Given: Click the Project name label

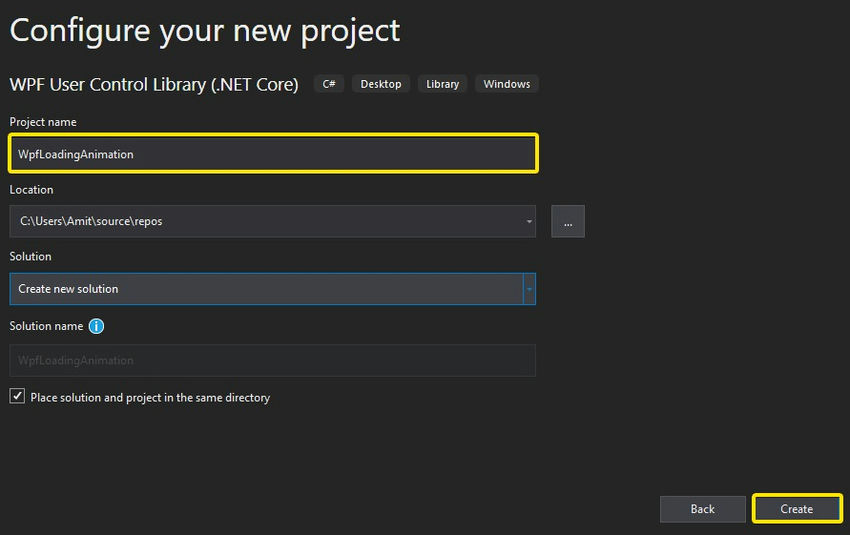Looking at the screenshot, I should [x=43, y=122].
